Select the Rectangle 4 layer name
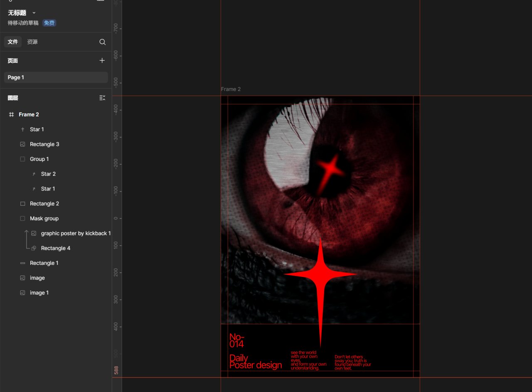Image resolution: width=532 pixels, height=392 pixels. click(56, 248)
